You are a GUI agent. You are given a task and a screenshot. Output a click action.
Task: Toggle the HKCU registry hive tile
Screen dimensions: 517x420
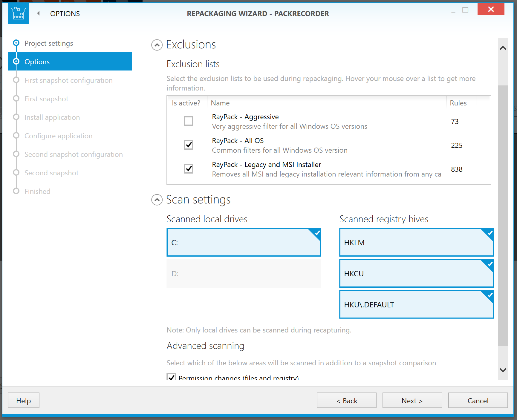[417, 273]
